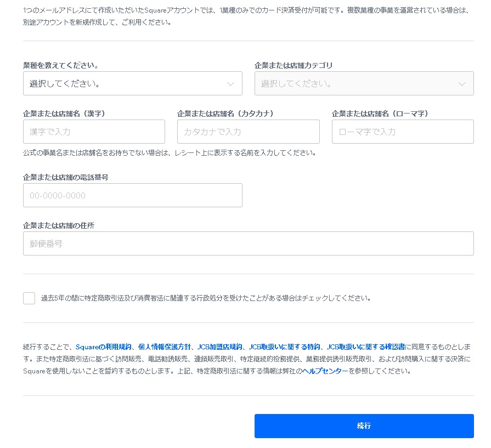491x448 pixels.
Task: Check the 行政処分 administrative penalty checkbox
Action: click(29, 298)
